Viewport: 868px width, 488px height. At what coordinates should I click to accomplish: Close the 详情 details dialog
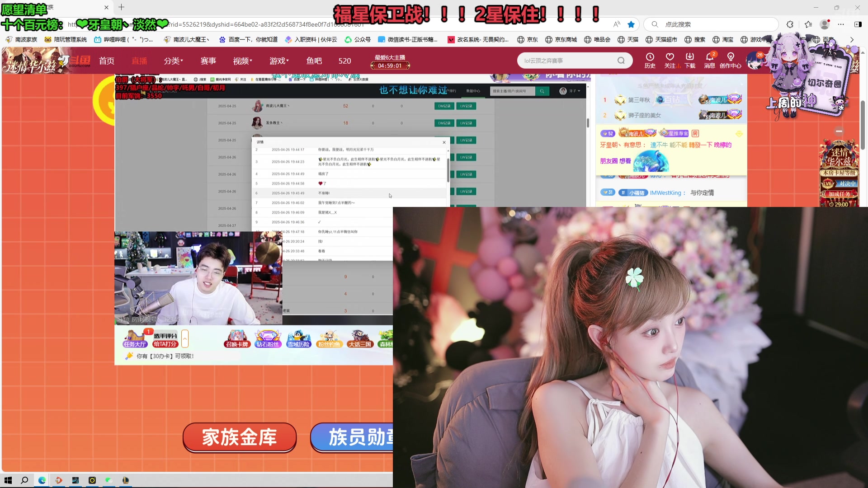[x=444, y=142]
